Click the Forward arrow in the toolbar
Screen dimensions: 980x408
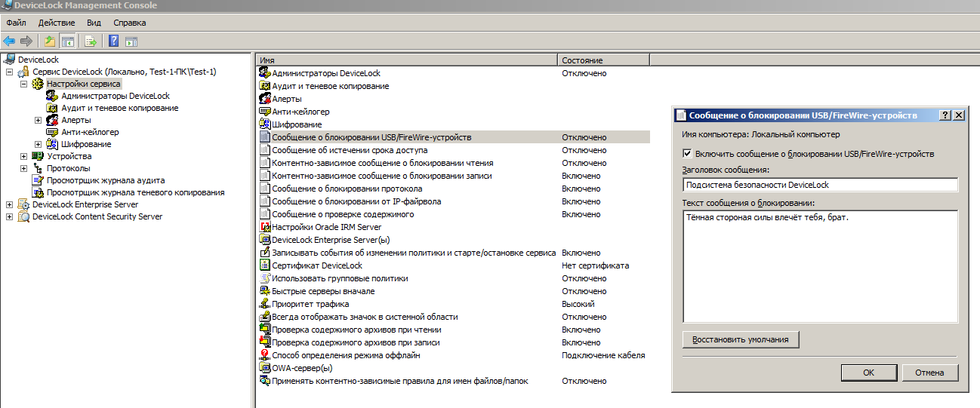[26, 41]
